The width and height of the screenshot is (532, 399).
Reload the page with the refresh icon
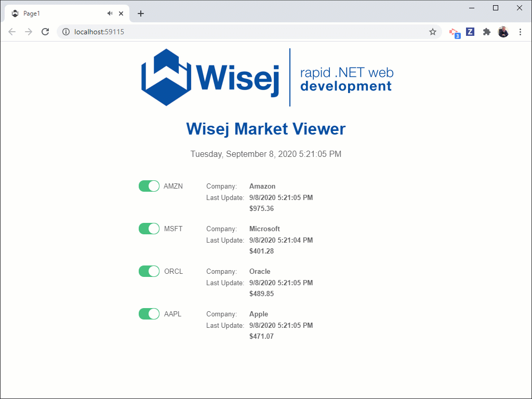click(45, 32)
